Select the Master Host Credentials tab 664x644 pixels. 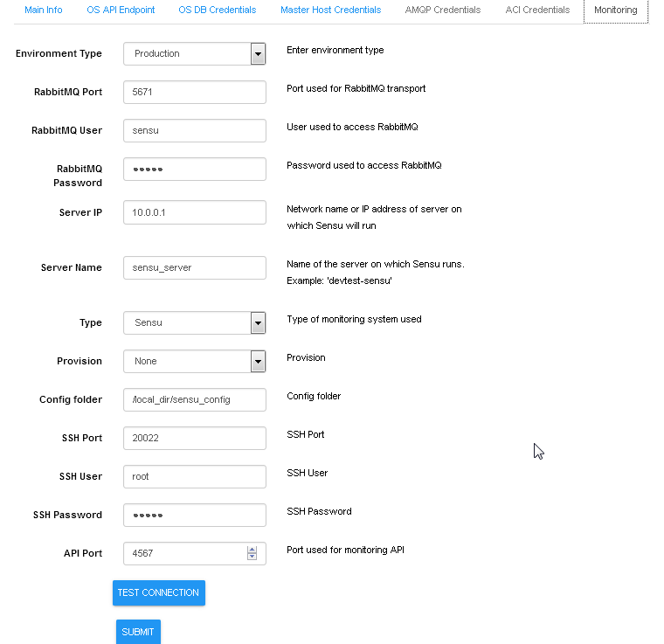coord(330,10)
